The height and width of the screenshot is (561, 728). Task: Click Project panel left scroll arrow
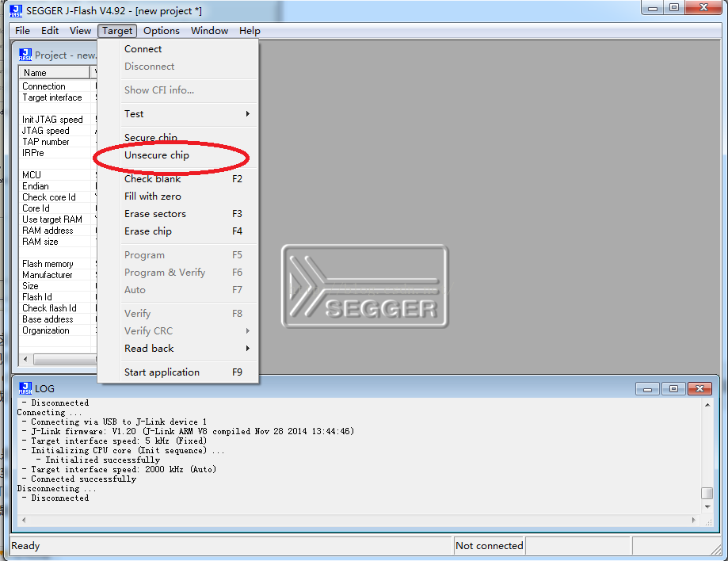pyautogui.click(x=25, y=359)
